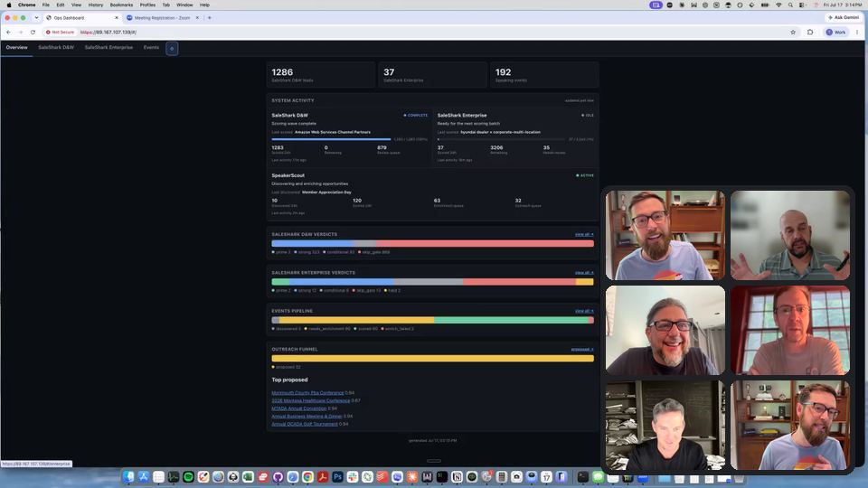Viewport: 868px width, 488px height.
Task: Open Spotlight search in the menu bar
Action: click(x=790, y=5)
